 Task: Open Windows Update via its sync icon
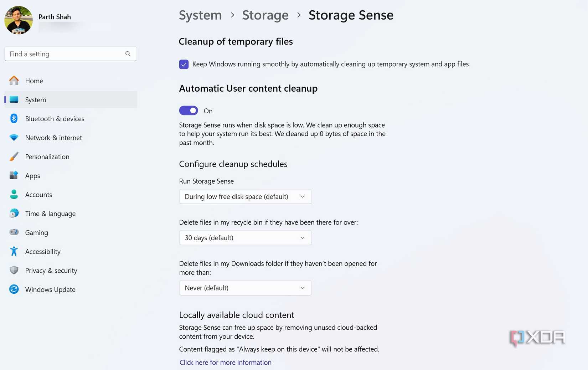coord(14,289)
